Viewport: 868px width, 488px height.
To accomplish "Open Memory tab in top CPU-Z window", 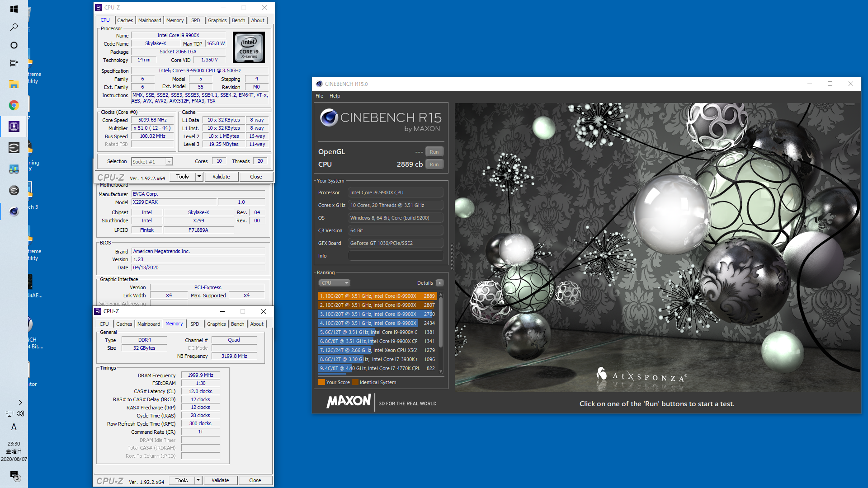I will 175,20.
